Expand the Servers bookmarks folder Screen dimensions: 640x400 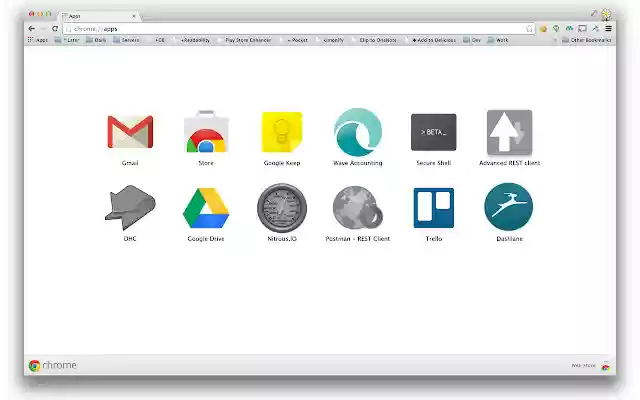click(x=126, y=40)
